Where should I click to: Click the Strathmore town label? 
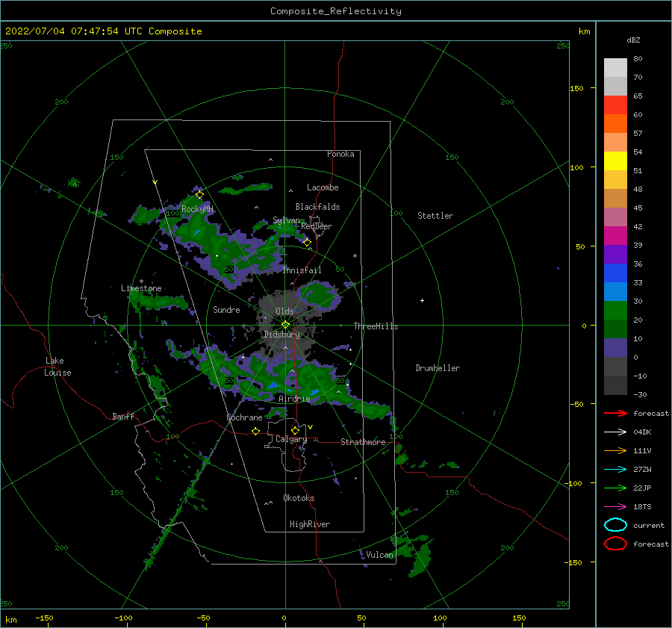point(363,442)
